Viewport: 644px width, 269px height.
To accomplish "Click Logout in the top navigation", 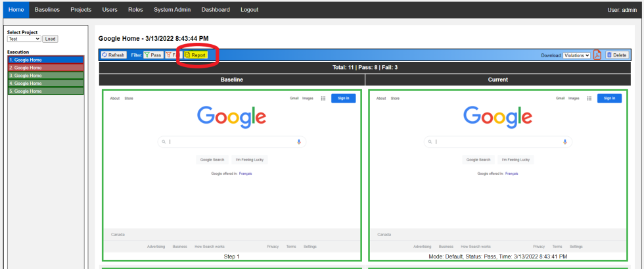I will point(249,10).
